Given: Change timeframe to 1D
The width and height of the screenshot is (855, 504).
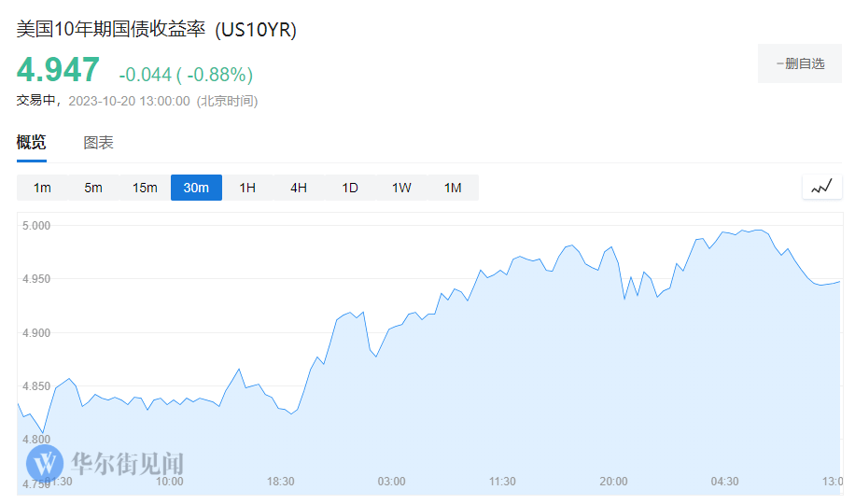Looking at the screenshot, I should click(x=350, y=188).
